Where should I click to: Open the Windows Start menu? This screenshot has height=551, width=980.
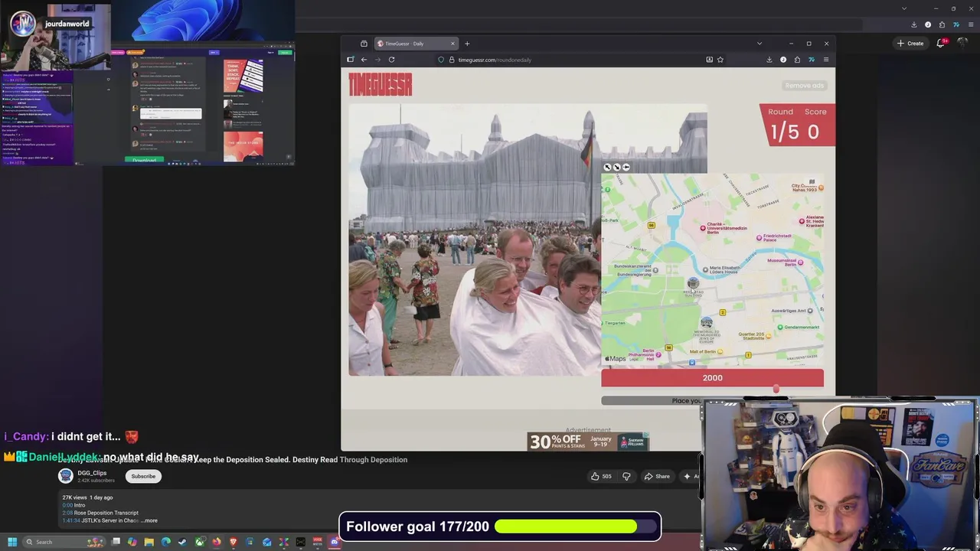click(12, 542)
